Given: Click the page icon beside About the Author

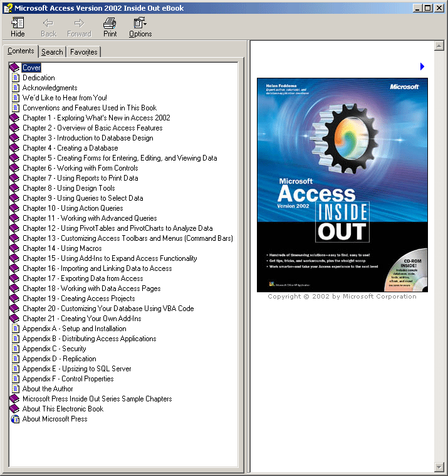Looking at the screenshot, I should point(16,389).
